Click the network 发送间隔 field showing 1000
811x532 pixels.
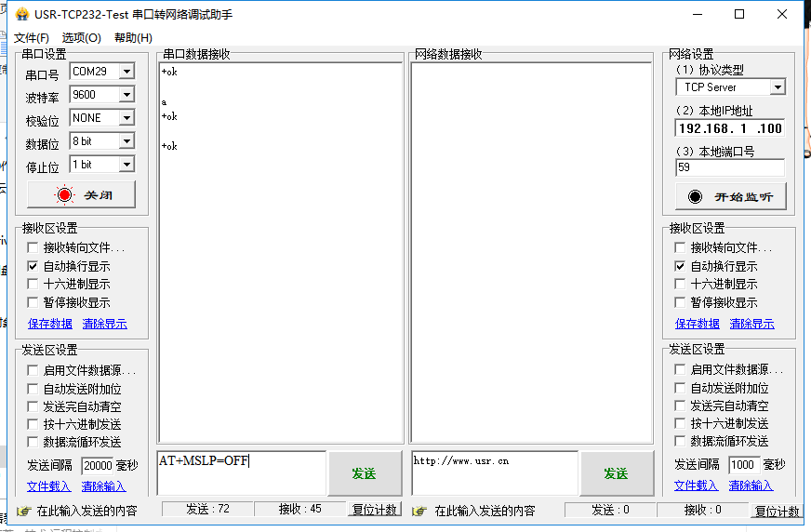pyautogui.click(x=744, y=465)
